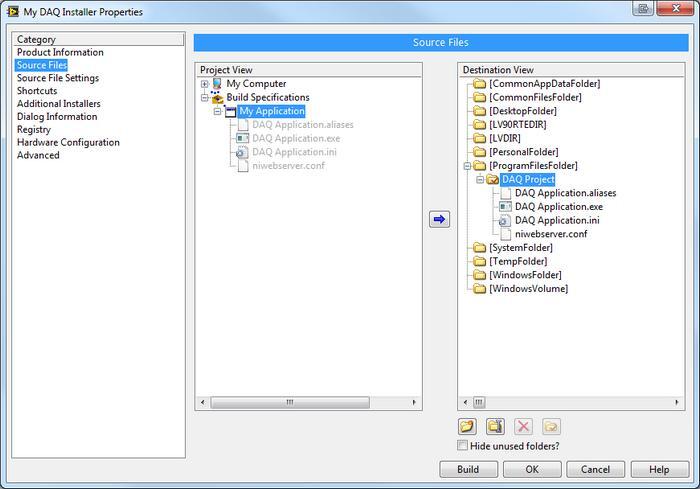Click the greyed DAQ Application.exe icon in Project View

[242, 138]
